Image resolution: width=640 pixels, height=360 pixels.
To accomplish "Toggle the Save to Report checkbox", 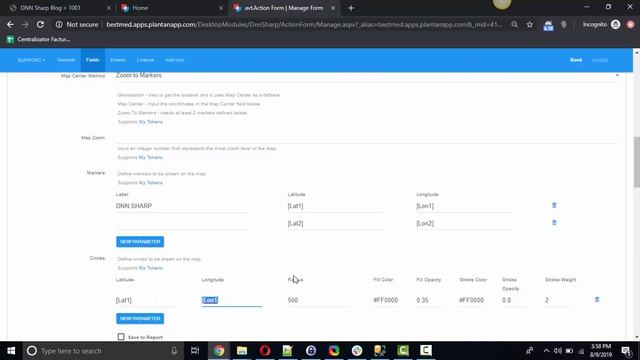I will click(x=121, y=337).
